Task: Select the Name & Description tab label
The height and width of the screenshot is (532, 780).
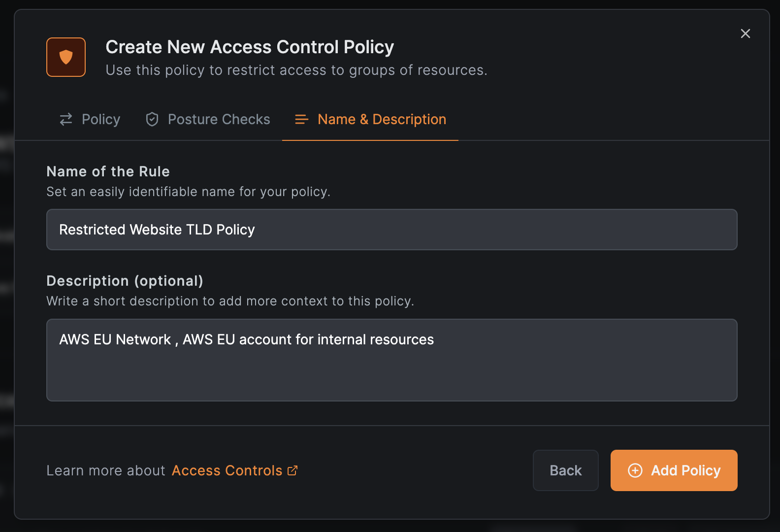Action: (x=382, y=119)
